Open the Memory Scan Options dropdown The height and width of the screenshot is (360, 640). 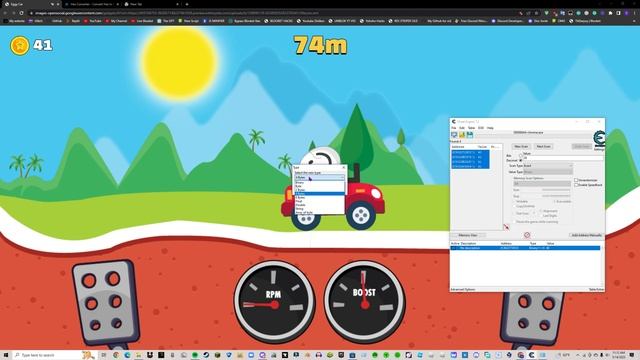tap(542, 184)
